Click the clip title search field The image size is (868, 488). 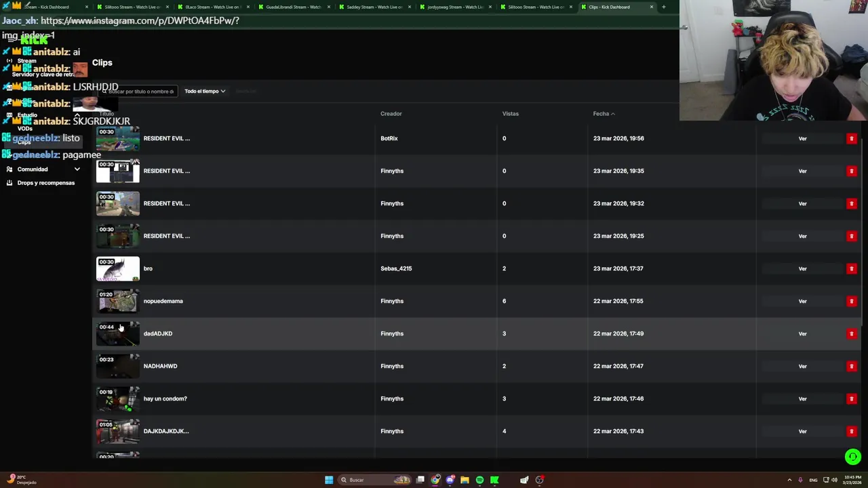tap(138, 91)
